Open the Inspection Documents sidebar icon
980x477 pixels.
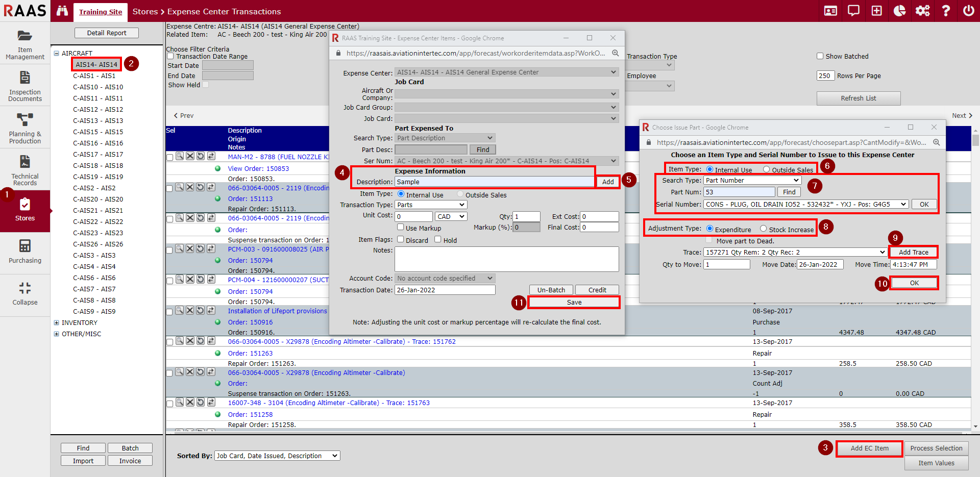pyautogui.click(x=24, y=86)
